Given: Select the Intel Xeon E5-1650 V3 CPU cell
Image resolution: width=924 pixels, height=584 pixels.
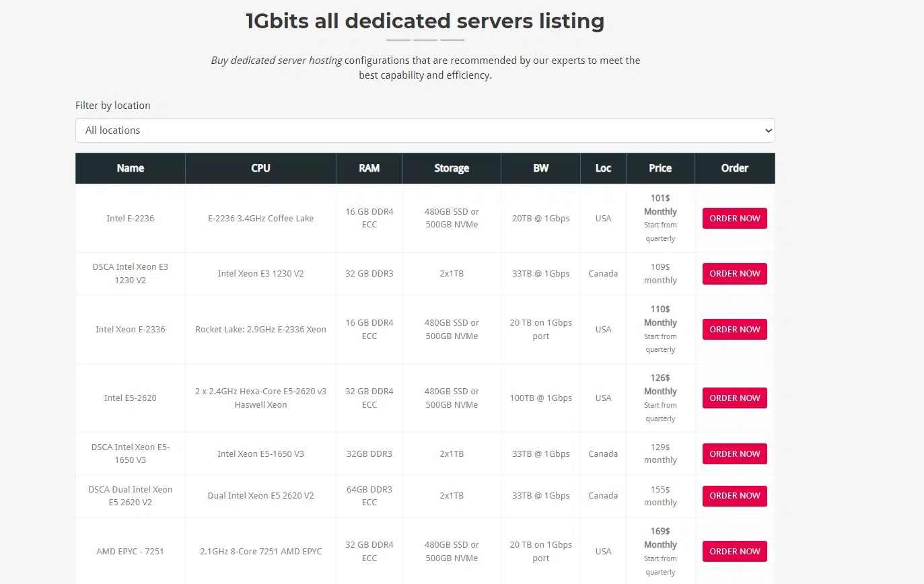Looking at the screenshot, I should [x=260, y=453].
